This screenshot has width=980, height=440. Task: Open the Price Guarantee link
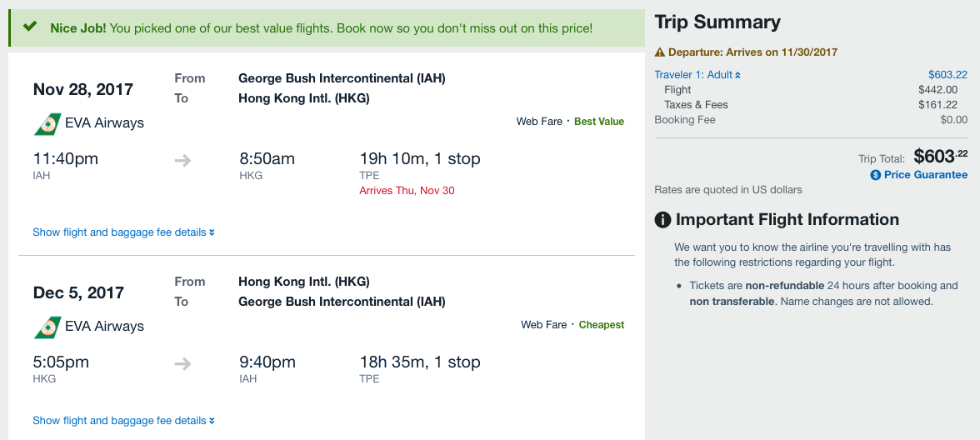(x=925, y=175)
